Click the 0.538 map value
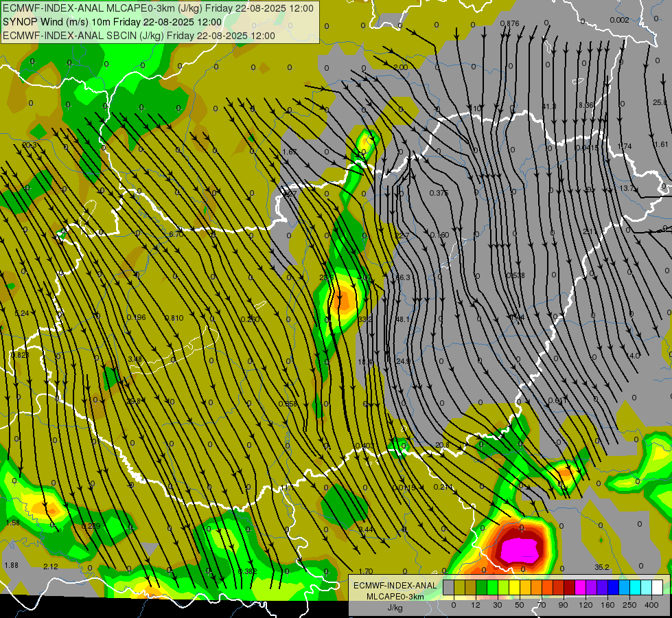Viewport: 672px width, 618px height. tap(515, 275)
